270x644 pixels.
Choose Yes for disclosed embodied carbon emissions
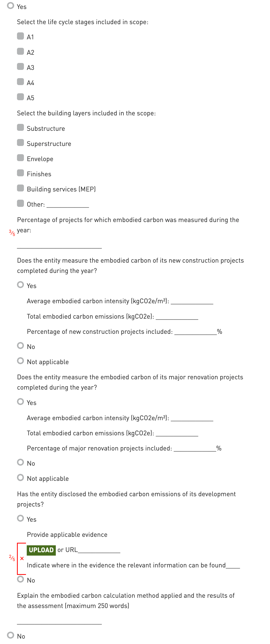pos(21,518)
